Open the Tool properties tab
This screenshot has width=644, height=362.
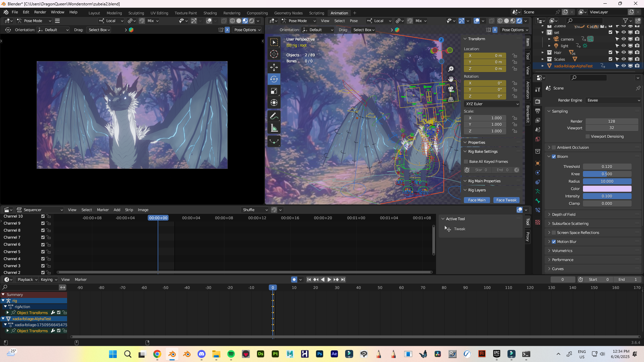[x=538, y=89]
